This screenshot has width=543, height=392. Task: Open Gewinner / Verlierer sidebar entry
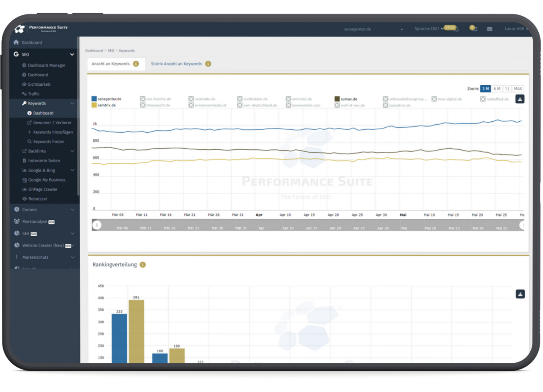click(49, 123)
